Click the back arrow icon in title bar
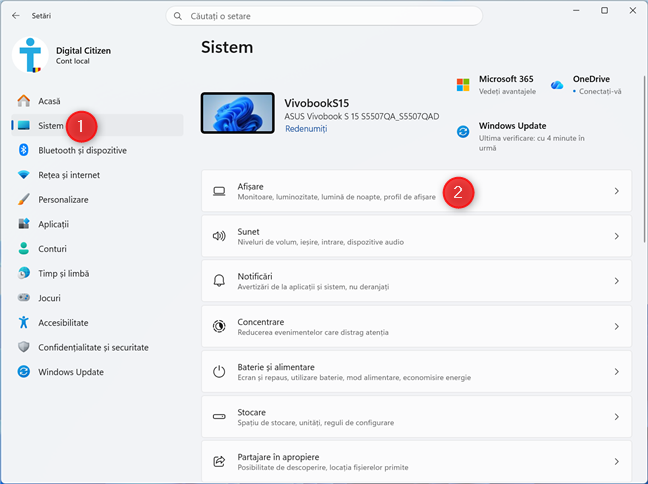Image resolution: width=648 pixels, height=484 pixels. click(16, 16)
